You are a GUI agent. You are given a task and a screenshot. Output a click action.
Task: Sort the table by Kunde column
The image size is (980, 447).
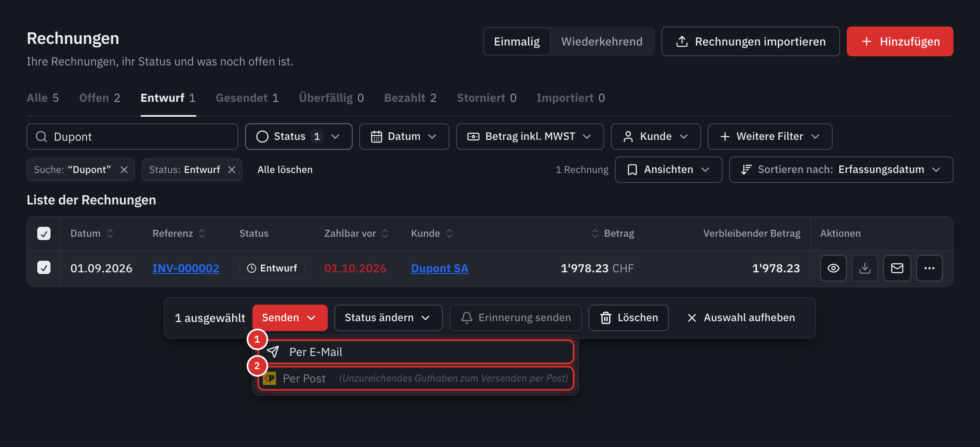[432, 233]
